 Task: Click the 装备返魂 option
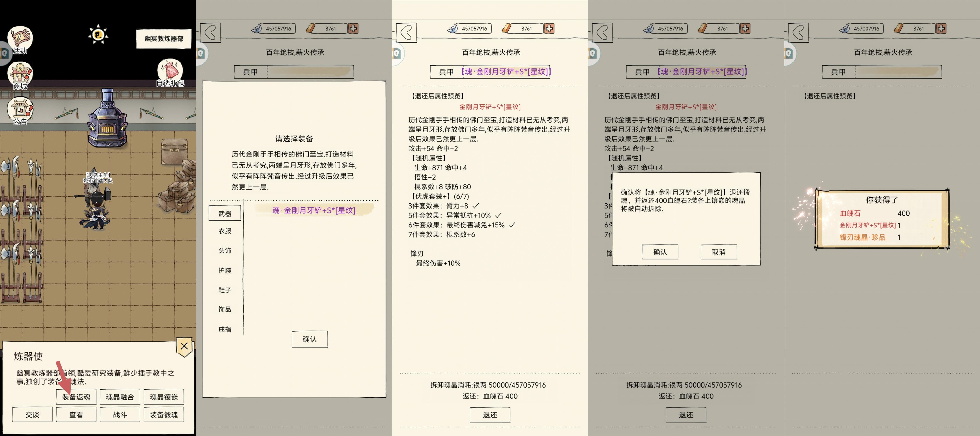[x=76, y=397]
